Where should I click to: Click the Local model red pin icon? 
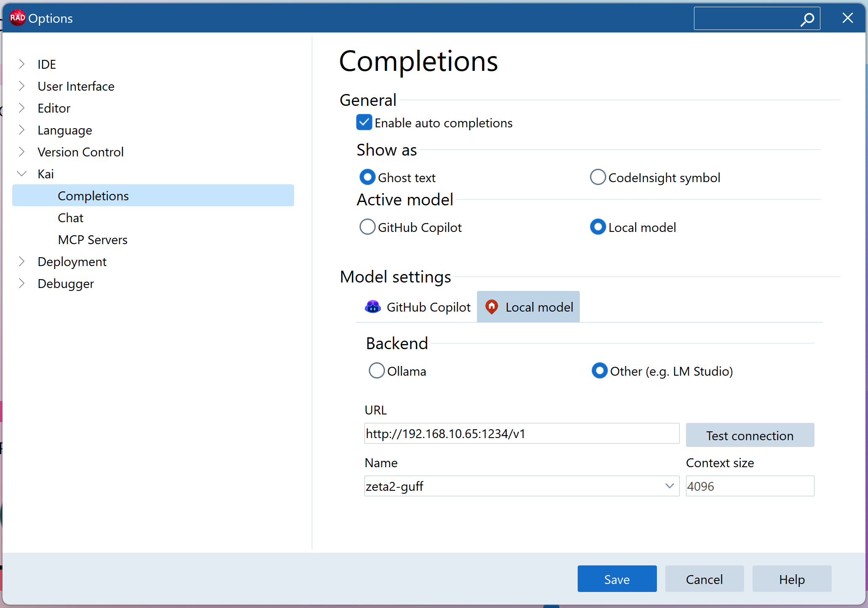pyautogui.click(x=491, y=307)
